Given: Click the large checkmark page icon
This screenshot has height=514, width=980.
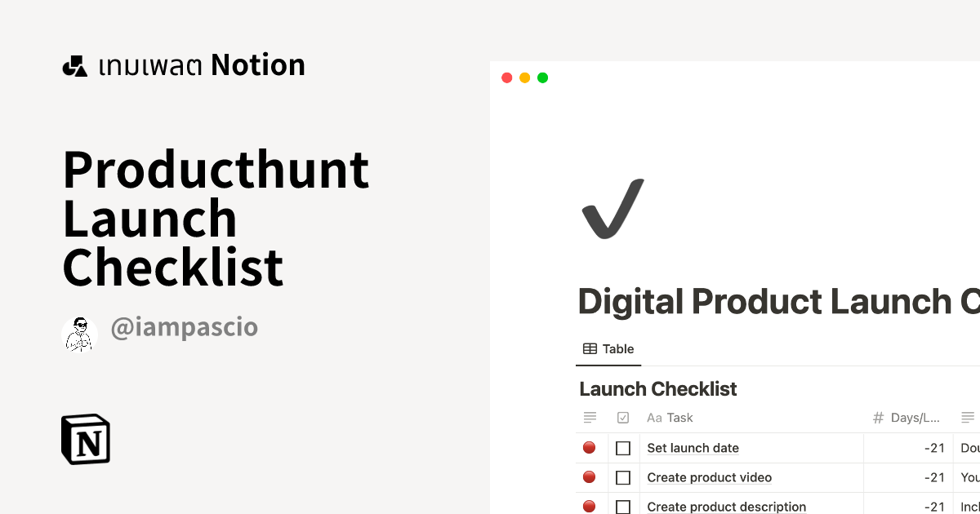Looking at the screenshot, I should click(612, 209).
